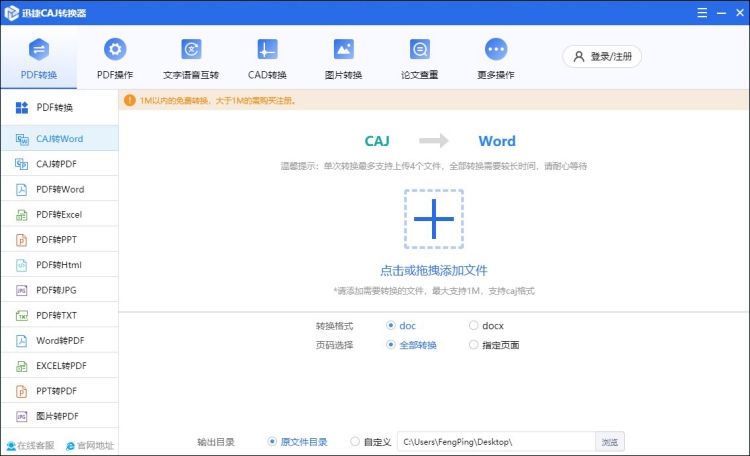
Task: Select CAJ转PDF in the sidebar list
Action: pos(59,164)
